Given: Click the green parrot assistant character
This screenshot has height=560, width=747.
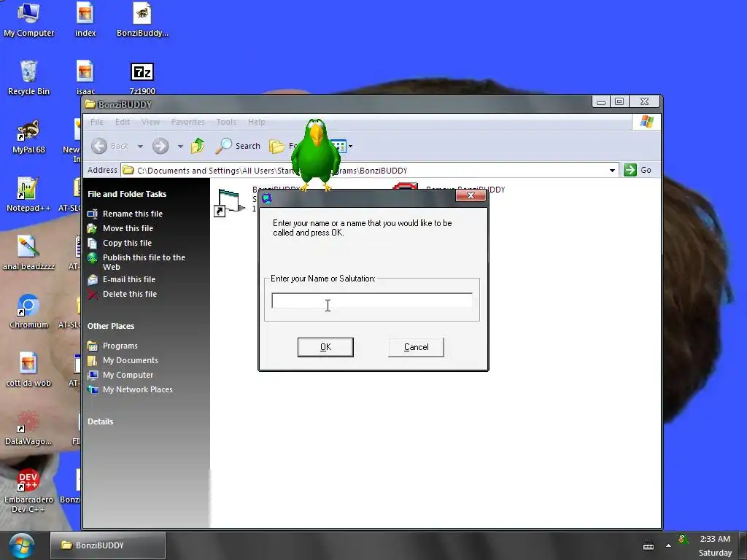Looking at the screenshot, I should (x=315, y=155).
